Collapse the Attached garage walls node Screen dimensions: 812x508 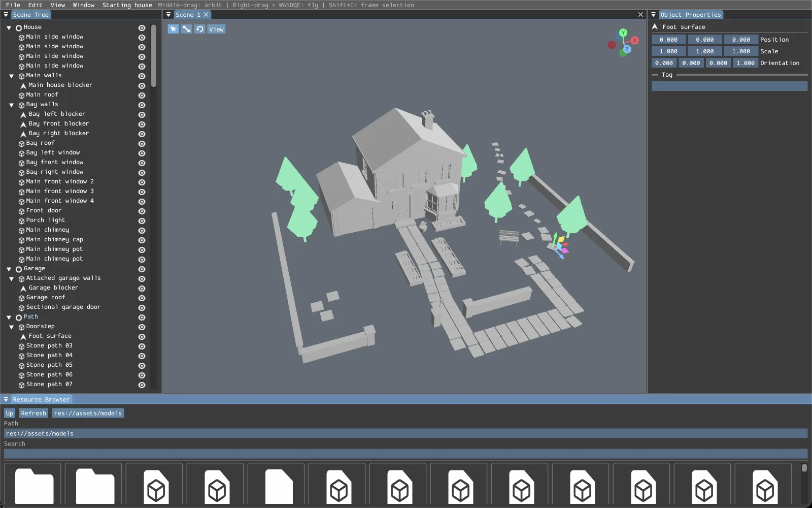[x=12, y=278]
